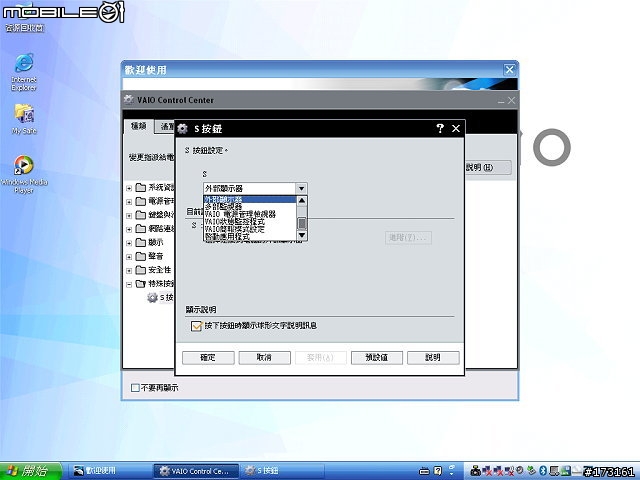640x480 pixels.
Task: Select highlighted 外部顯示器 list option
Action: pos(250,200)
